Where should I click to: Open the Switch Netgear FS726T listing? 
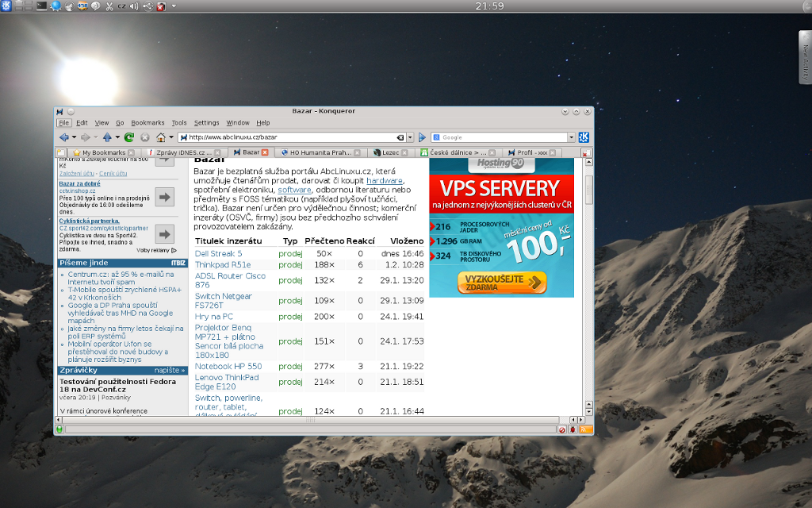pos(223,301)
